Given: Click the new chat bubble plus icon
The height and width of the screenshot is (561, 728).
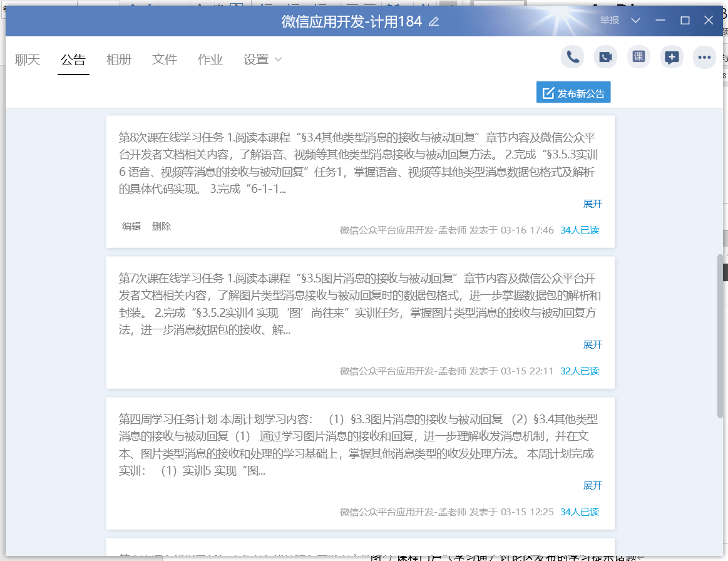Looking at the screenshot, I should (x=672, y=57).
